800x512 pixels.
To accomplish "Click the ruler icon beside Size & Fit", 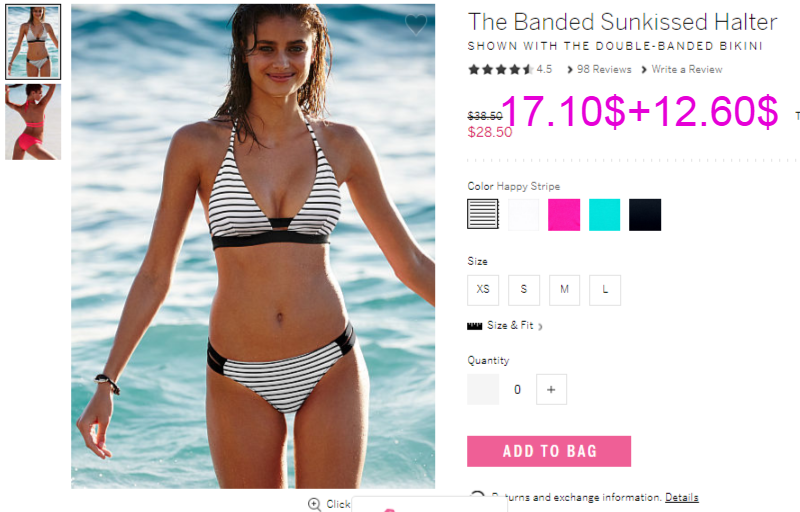I will coord(474,326).
